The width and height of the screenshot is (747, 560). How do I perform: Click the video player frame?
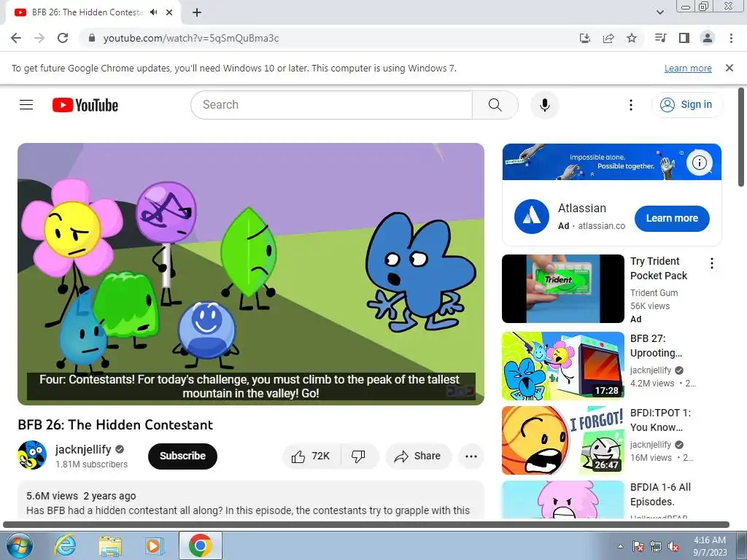251,274
